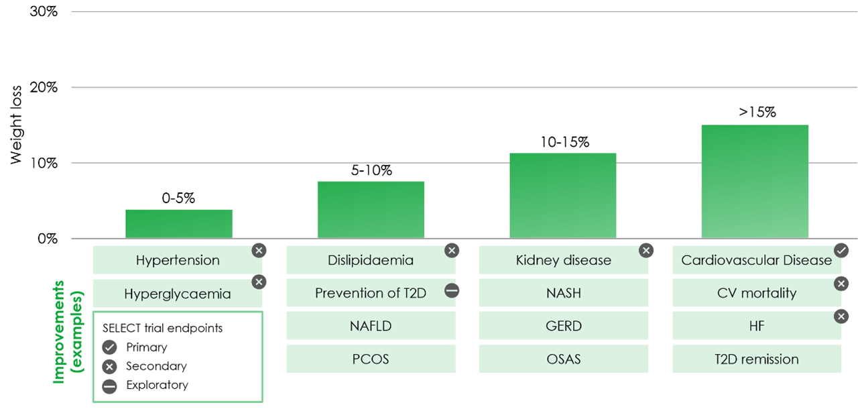Click the primary checkmark on Cardiovascular Disease
This screenshot has height=417, width=868.
coord(841,250)
